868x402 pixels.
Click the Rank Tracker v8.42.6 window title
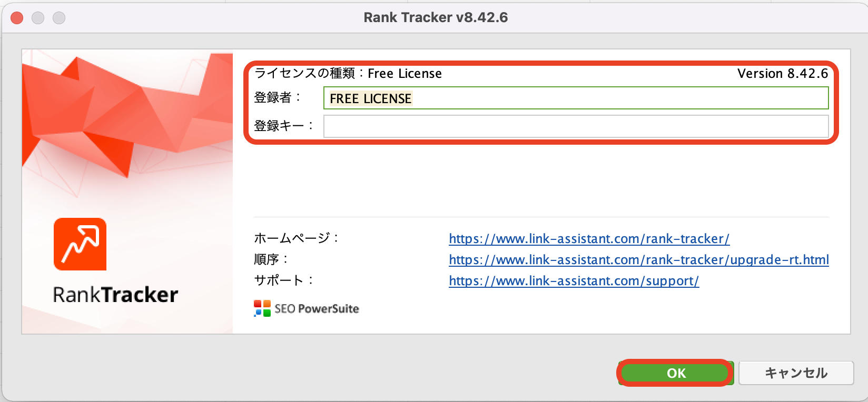point(436,17)
